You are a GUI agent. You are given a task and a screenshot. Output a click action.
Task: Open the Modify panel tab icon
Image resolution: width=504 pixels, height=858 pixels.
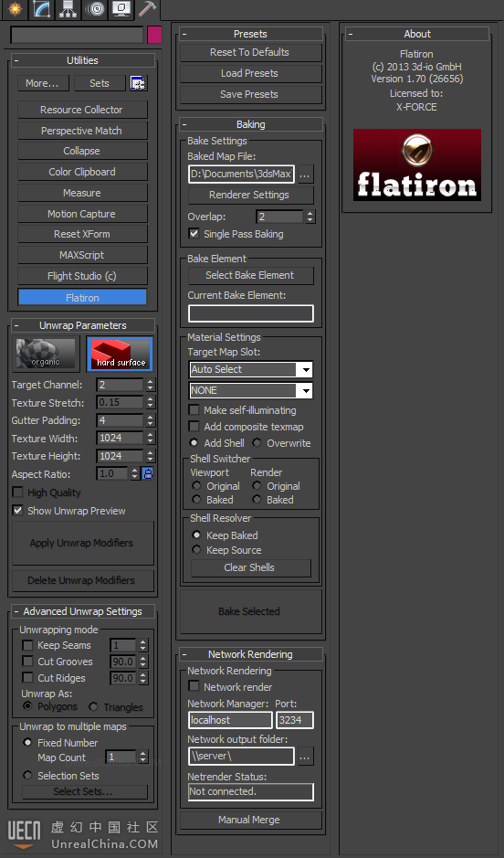(42, 9)
